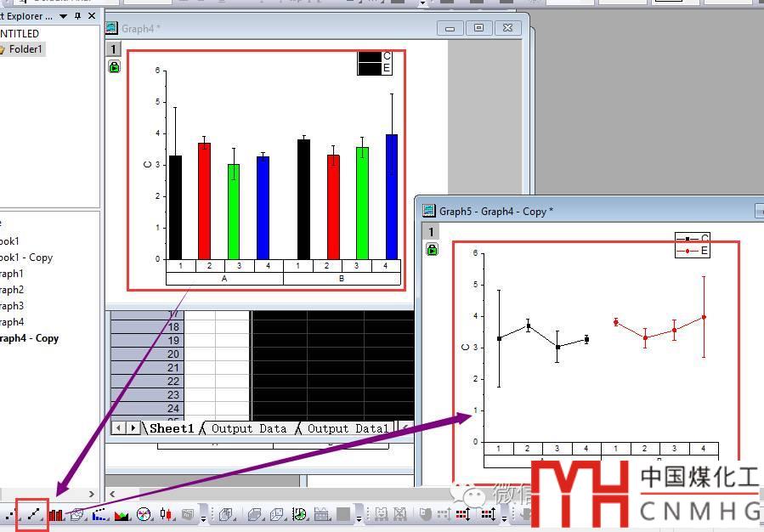The height and width of the screenshot is (532, 764).
Task: Click the sheet tab scroll-left arrow
Action: coord(118,428)
